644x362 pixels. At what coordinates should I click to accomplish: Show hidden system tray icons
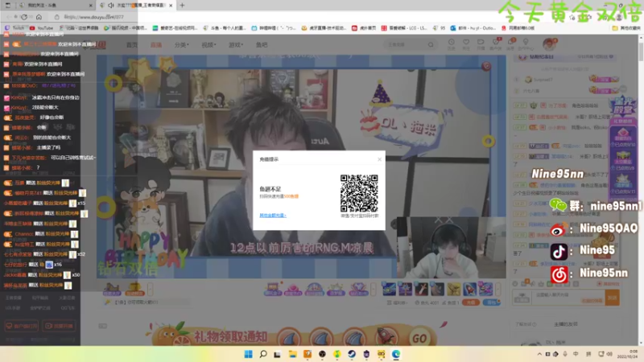click(x=539, y=354)
